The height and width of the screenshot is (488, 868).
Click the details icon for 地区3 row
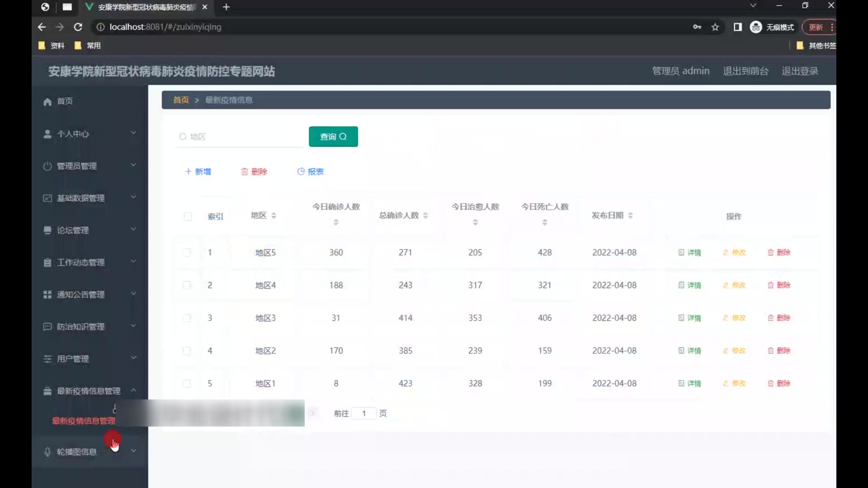tap(681, 318)
